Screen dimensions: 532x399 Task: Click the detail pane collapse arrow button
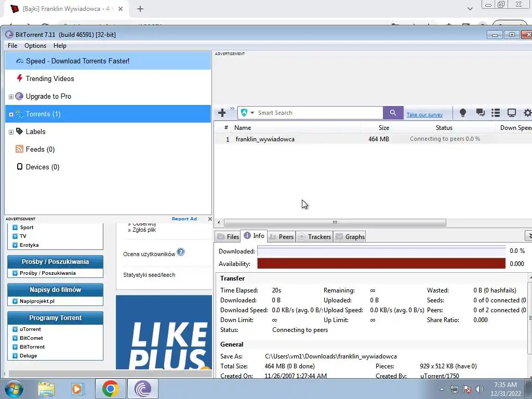pos(528,235)
